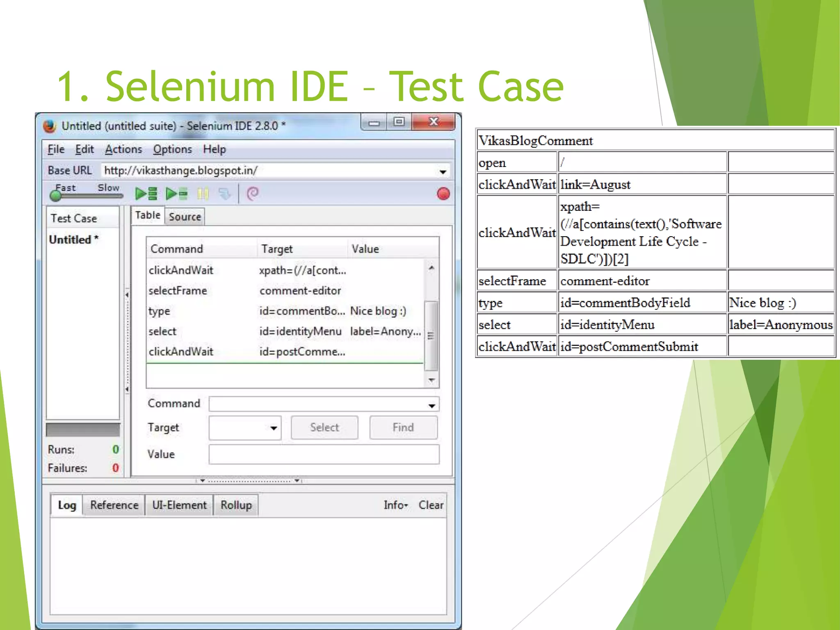Click the Step toolbar icon
This screenshot has width=840, height=630.
[224, 194]
